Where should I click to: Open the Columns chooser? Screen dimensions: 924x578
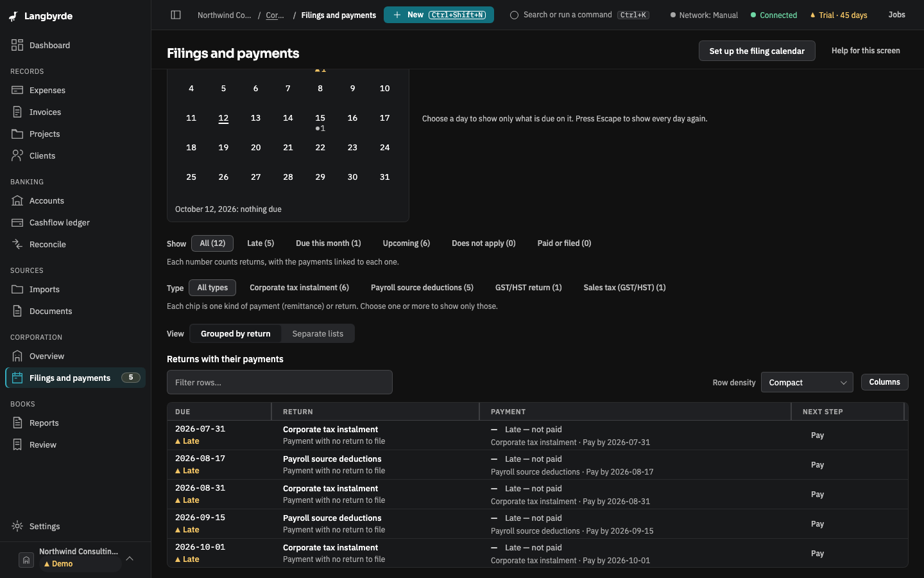pos(884,382)
